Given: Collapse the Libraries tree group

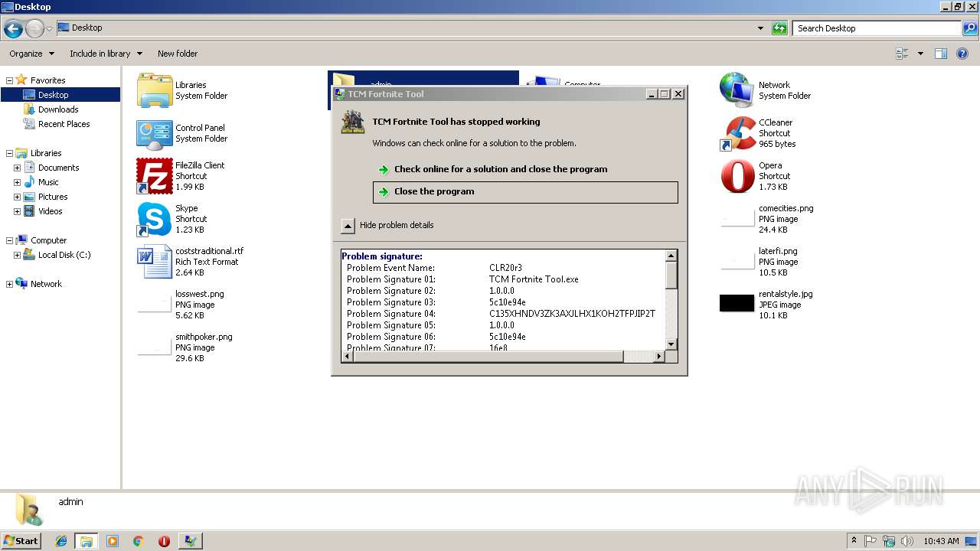Looking at the screenshot, I should point(9,153).
